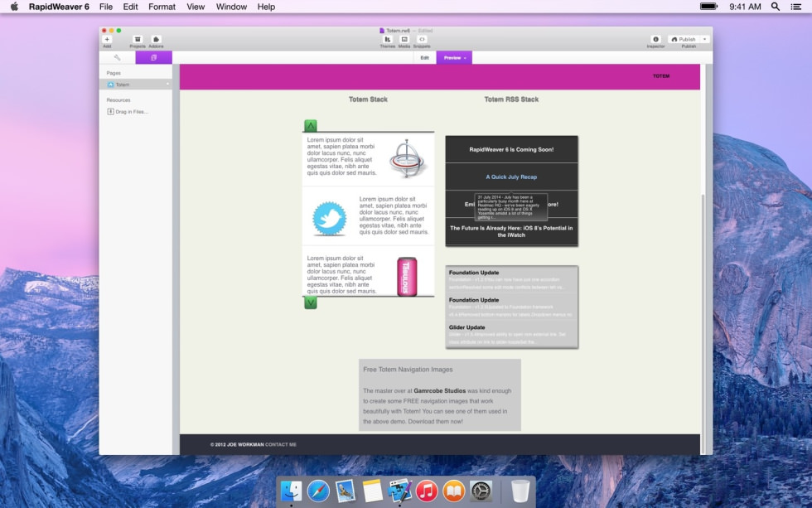Viewport: 812px width, 508px height.
Task: Follow the Gamrcobe Studios link
Action: tap(440, 391)
